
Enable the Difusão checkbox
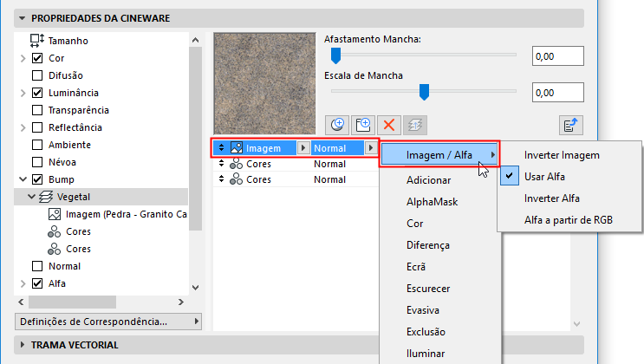[x=37, y=75]
